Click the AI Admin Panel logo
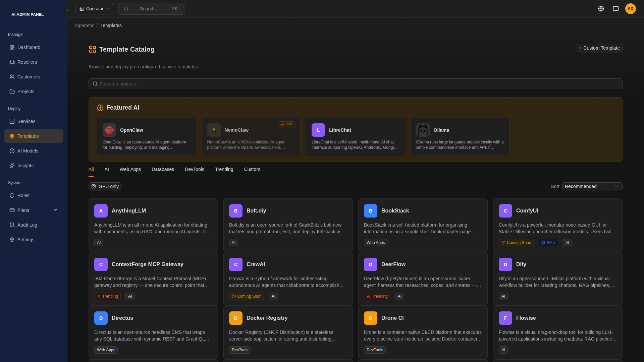 point(28,14)
